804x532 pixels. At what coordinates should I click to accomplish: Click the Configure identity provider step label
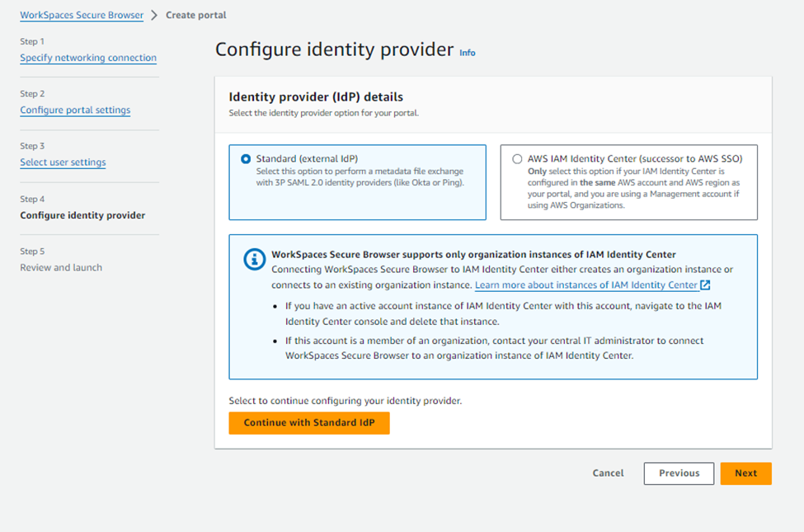pos(82,215)
